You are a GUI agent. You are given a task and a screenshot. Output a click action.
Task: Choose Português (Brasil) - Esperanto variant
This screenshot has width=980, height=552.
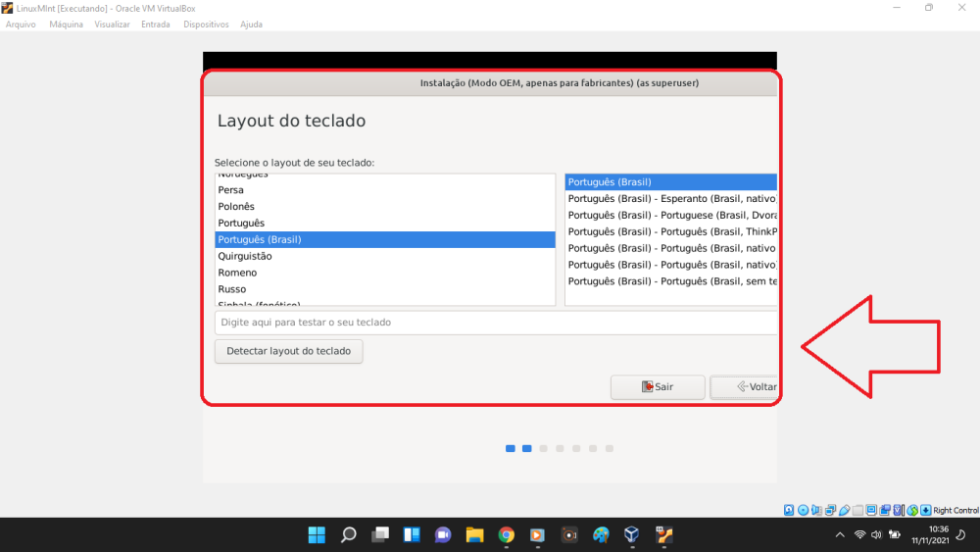point(671,199)
